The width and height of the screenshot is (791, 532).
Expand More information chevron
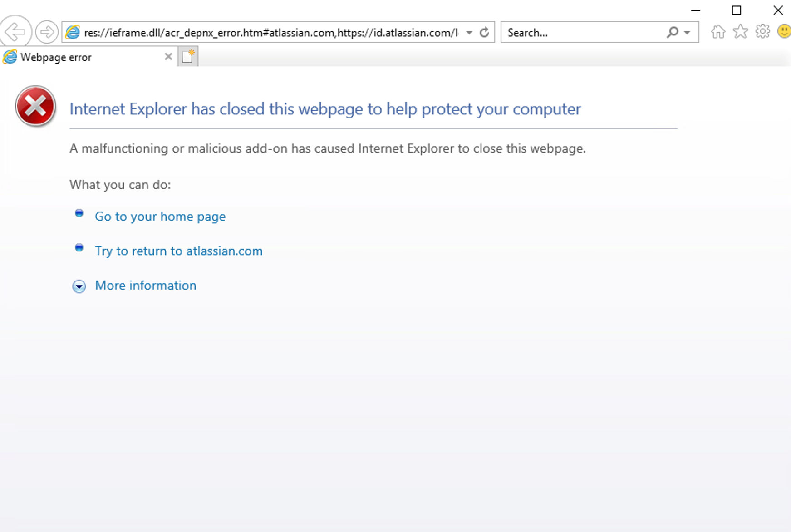point(79,286)
